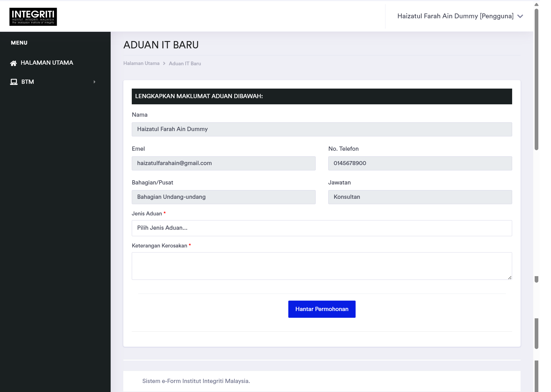The height and width of the screenshot is (392, 551).
Task: Click the breadcrumb arrow separator
Action: click(x=164, y=64)
